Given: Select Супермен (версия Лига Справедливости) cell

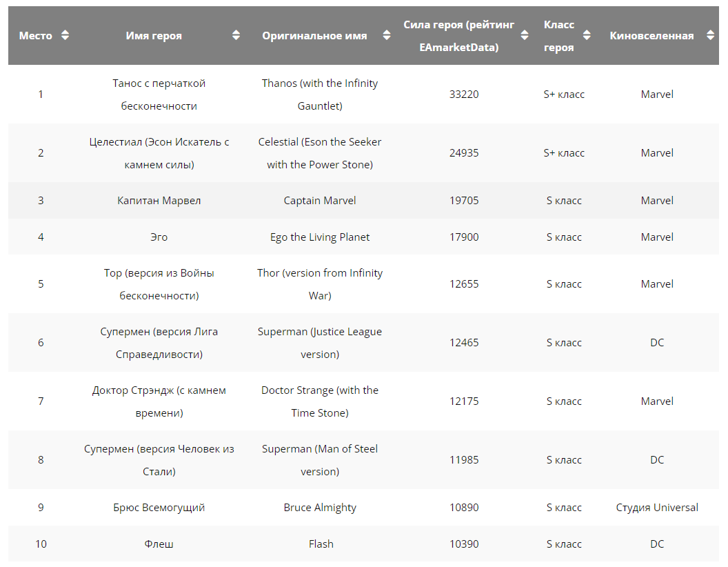Looking at the screenshot, I should [x=159, y=343].
